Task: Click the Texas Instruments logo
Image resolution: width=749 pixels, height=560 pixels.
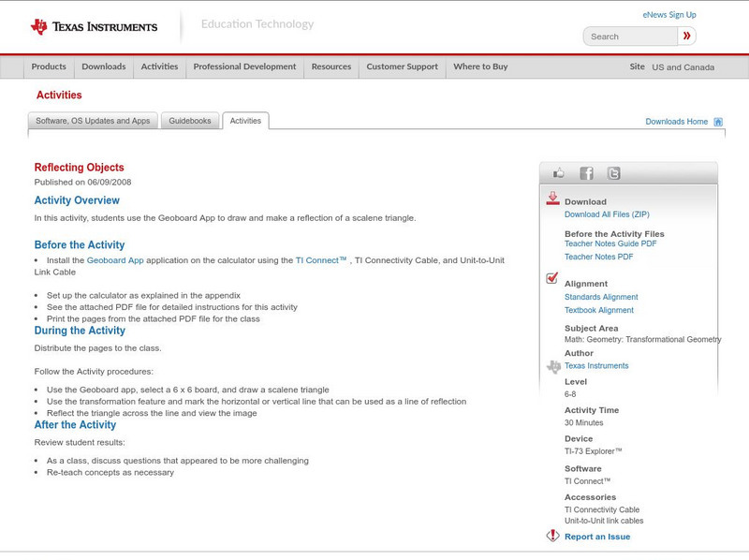Action: tap(95, 27)
